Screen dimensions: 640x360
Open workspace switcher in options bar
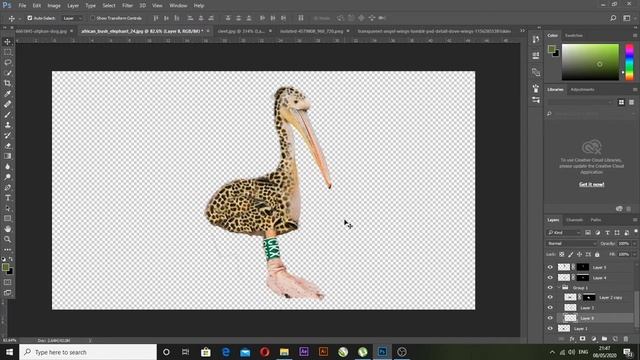[x=627, y=18]
